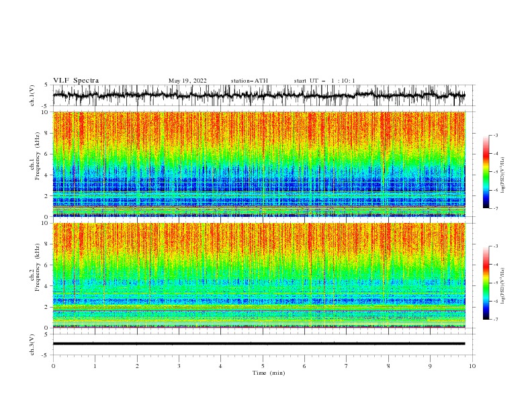Click the -3 tick on ch.2 colorbar
Image resolution: width=532 pixels, height=411 pixels.
tap(495, 246)
